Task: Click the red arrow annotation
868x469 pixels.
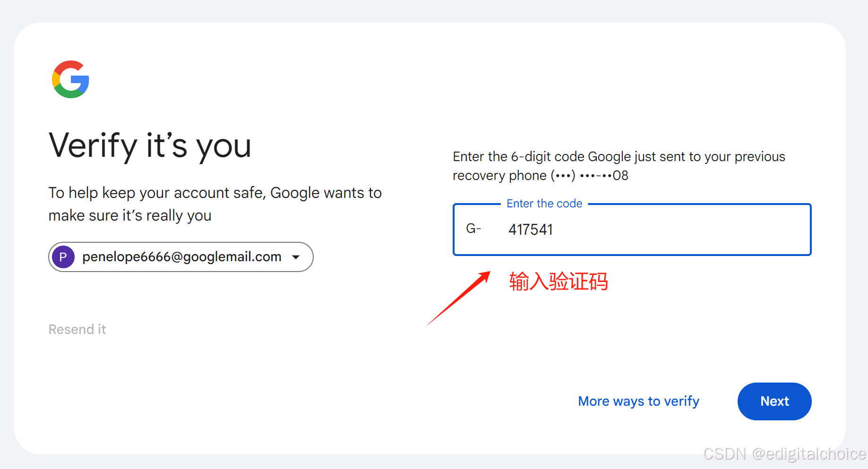Action: [458, 298]
